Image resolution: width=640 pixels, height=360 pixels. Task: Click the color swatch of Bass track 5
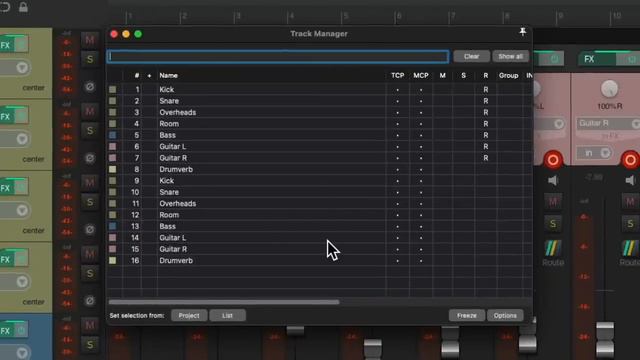(x=113, y=135)
